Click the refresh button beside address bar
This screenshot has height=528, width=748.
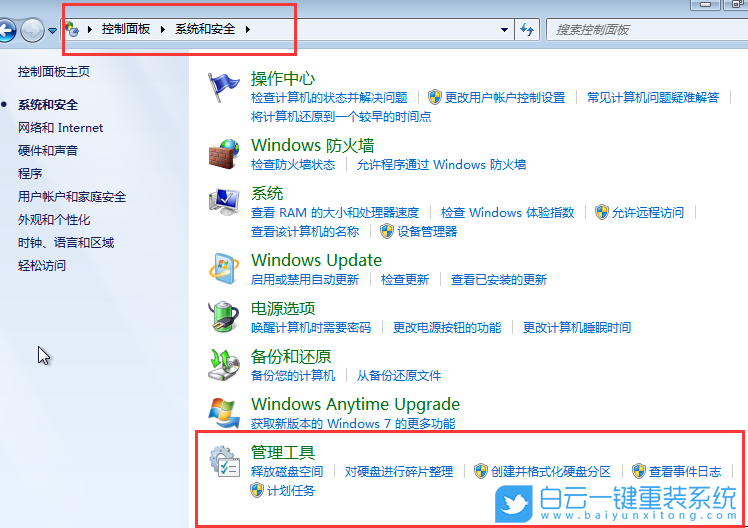pos(528,30)
